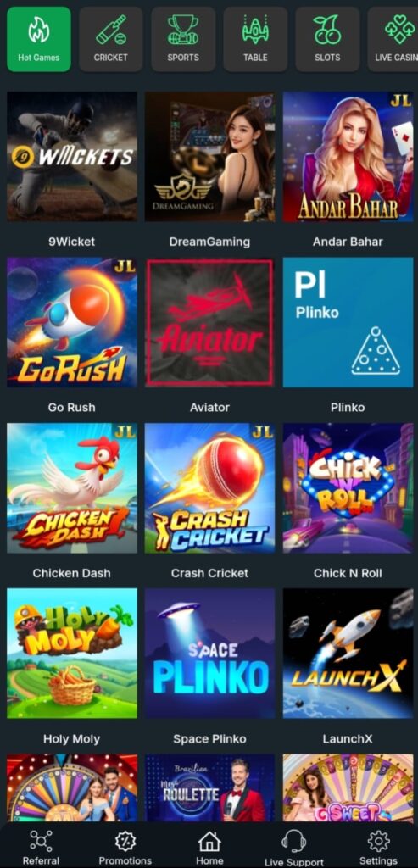The image size is (418, 868).
Task: Switch to the CRICKET category
Action: pyautogui.click(x=111, y=39)
